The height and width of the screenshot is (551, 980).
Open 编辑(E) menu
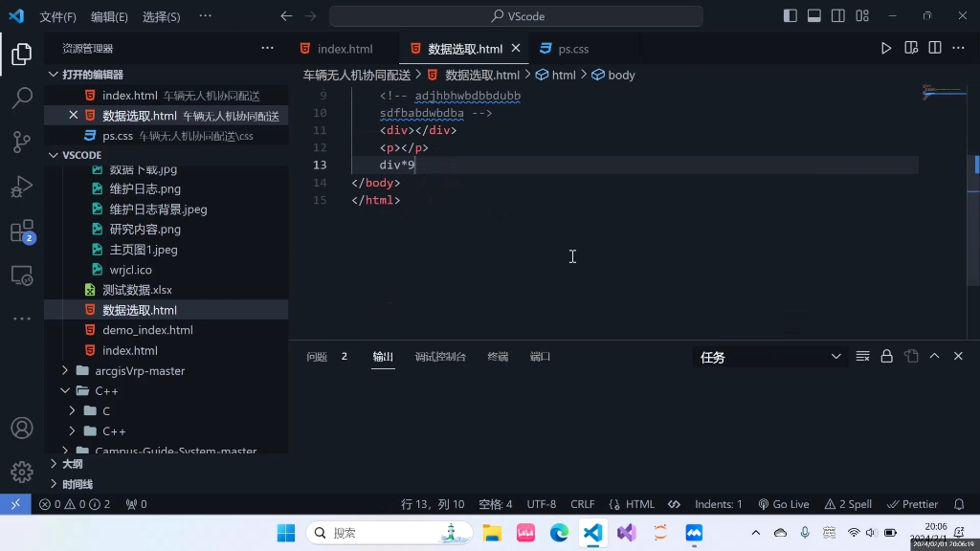(x=109, y=17)
